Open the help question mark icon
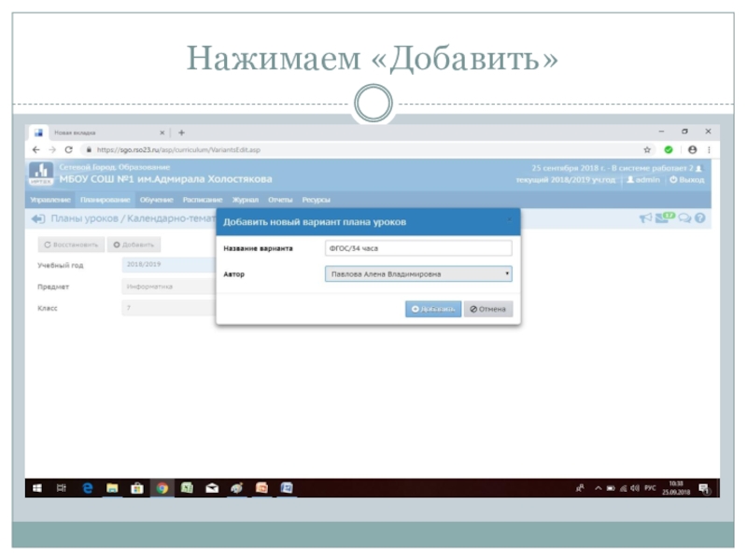747x560 pixels. point(699,218)
